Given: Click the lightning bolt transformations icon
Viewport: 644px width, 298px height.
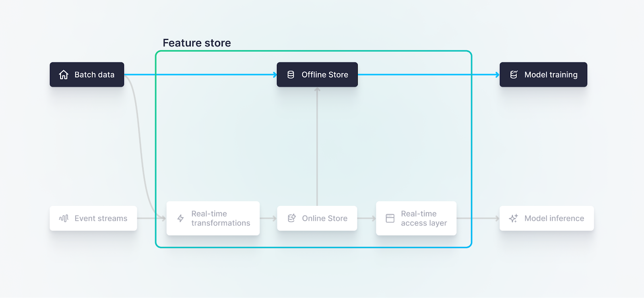Looking at the screenshot, I should click(181, 218).
